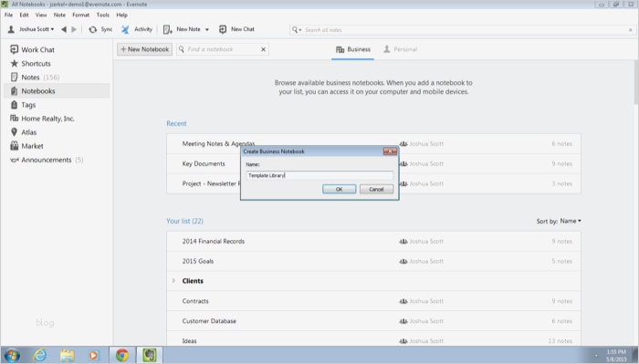Image resolution: width=639 pixels, height=364 pixels.
Task: Clear the Find a notebook field
Action: pyautogui.click(x=263, y=49)
